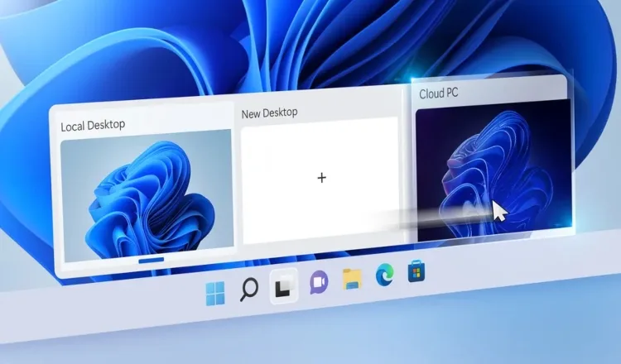Click the "New Desktop" title text

point(269,113)
